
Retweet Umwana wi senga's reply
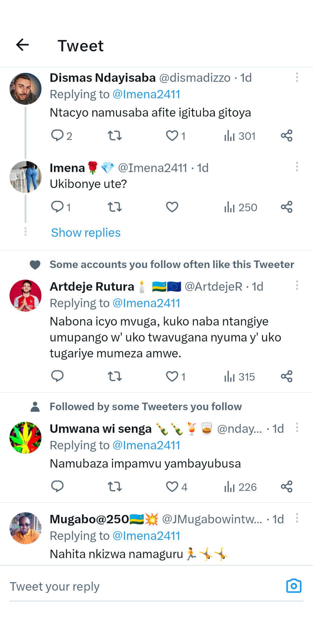point(114,486)
